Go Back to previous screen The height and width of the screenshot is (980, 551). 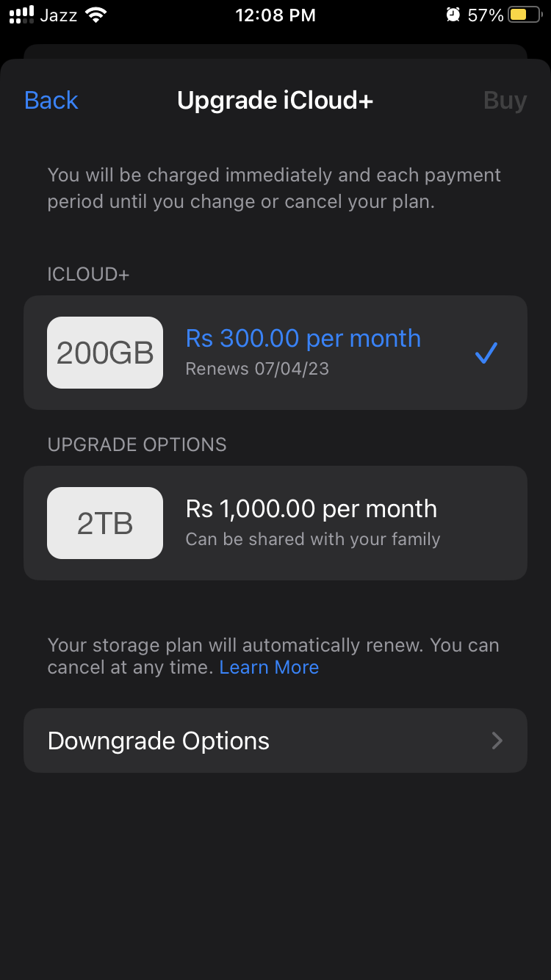tap(51, 100)
